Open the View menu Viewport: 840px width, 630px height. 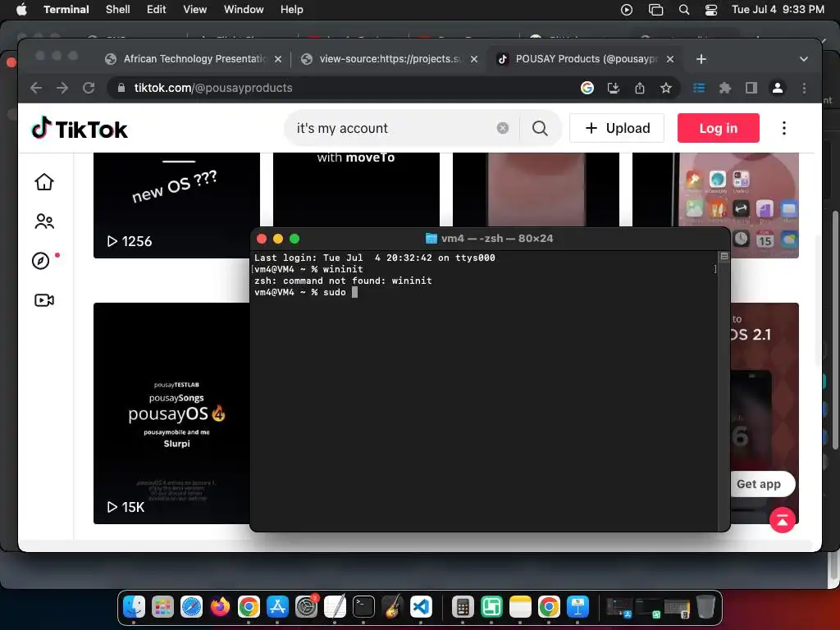[x=195, y=10]
